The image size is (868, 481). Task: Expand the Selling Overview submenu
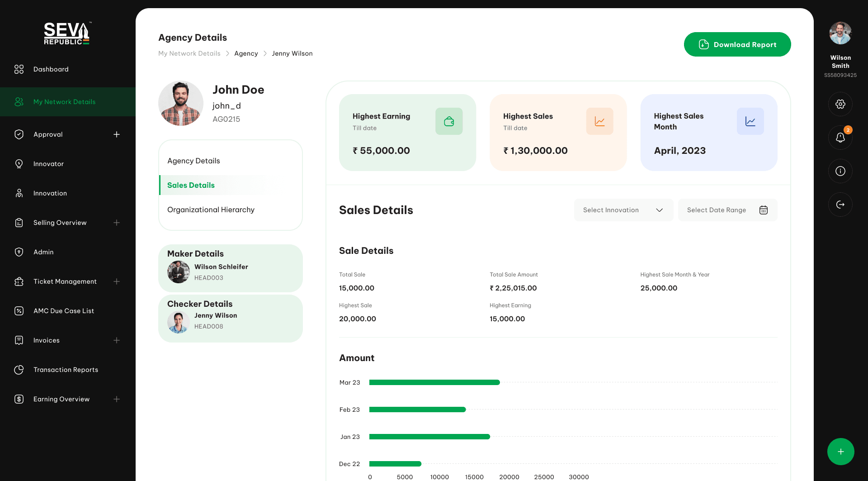pyautogui.click(x=117, y=223)
